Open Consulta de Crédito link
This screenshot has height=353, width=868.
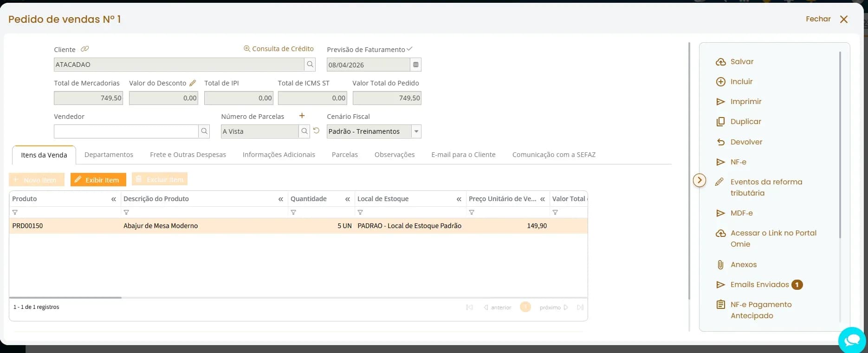coord(279,49)
